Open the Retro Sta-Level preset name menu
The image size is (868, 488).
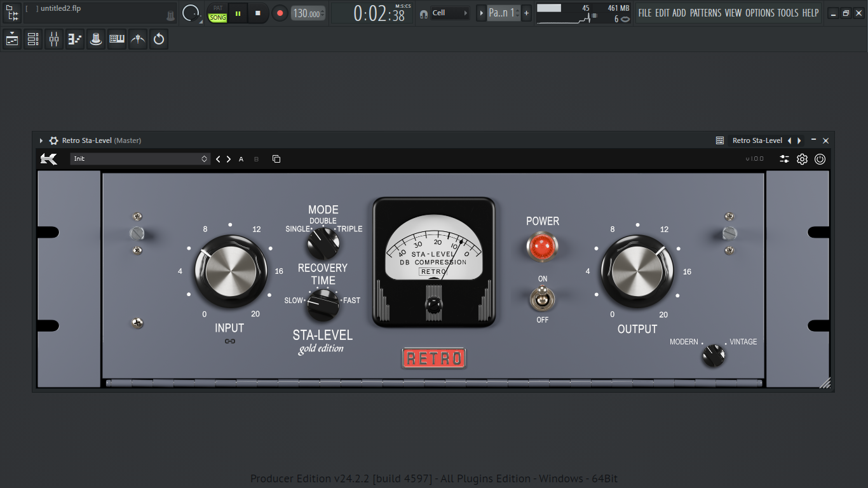tap(757, 140)
